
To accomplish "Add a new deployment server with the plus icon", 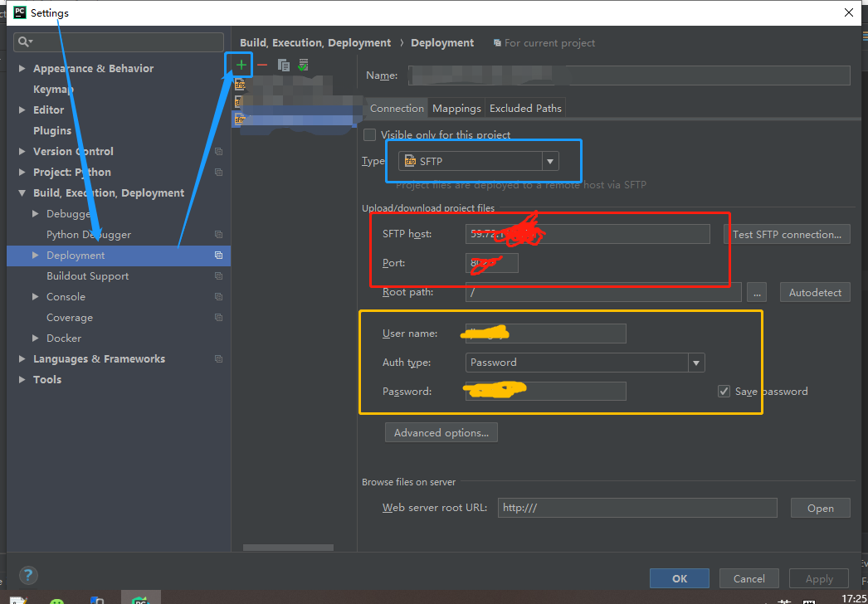I will (x=238, y=64).
